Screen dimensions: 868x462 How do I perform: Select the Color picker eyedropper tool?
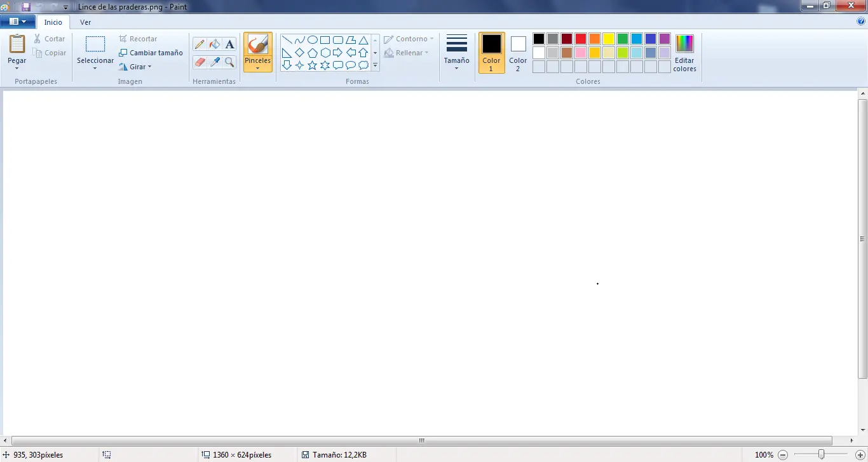coord(215,62)
